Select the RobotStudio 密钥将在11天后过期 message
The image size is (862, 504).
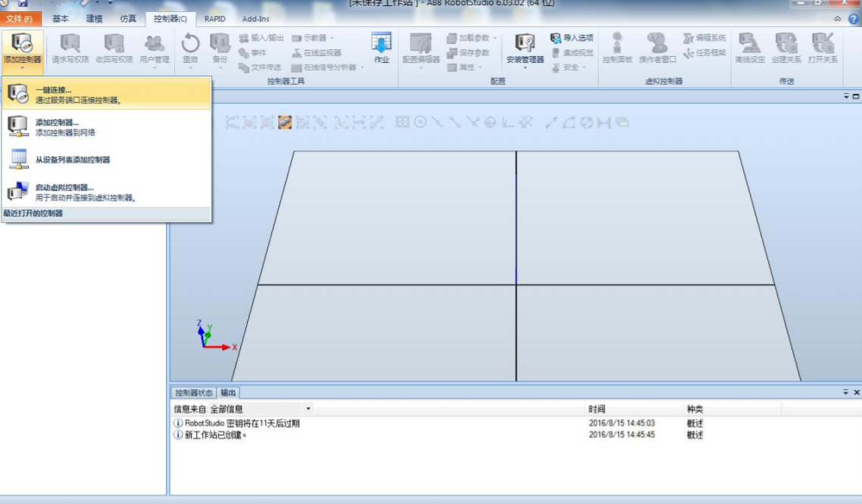pyautogui.click(x=242, y=423)
